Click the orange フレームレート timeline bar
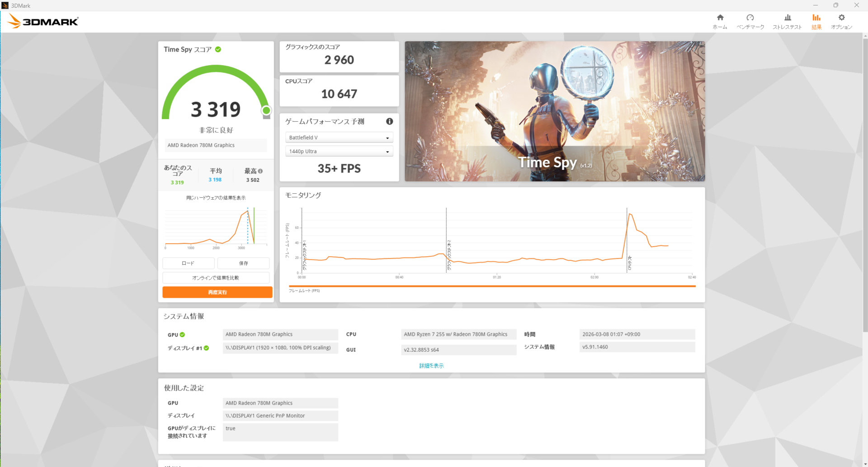 coord(492,286)
